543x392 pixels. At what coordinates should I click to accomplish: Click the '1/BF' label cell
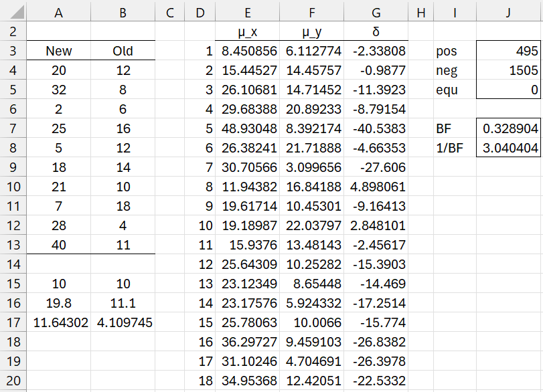[x=455, y=148]
